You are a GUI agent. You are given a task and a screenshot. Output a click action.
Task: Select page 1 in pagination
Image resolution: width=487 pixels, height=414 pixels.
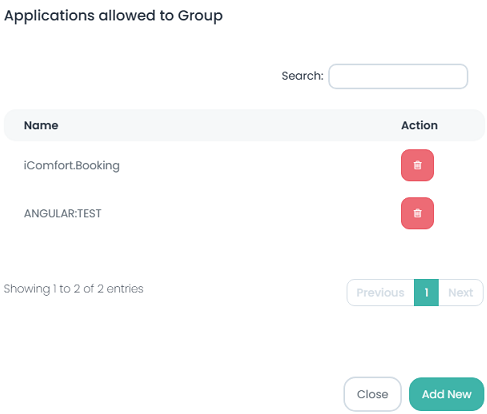click(426, 292)
